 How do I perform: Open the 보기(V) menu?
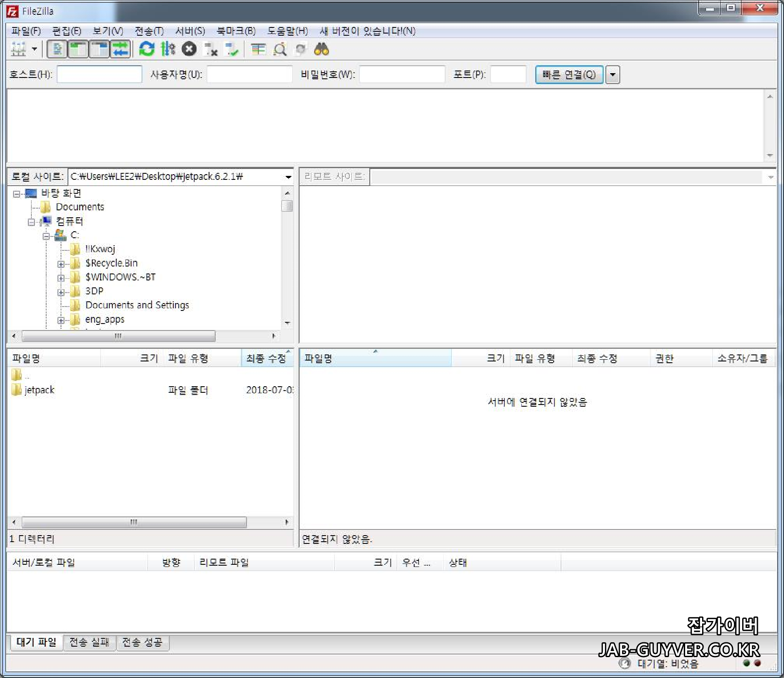coord(108,31)
